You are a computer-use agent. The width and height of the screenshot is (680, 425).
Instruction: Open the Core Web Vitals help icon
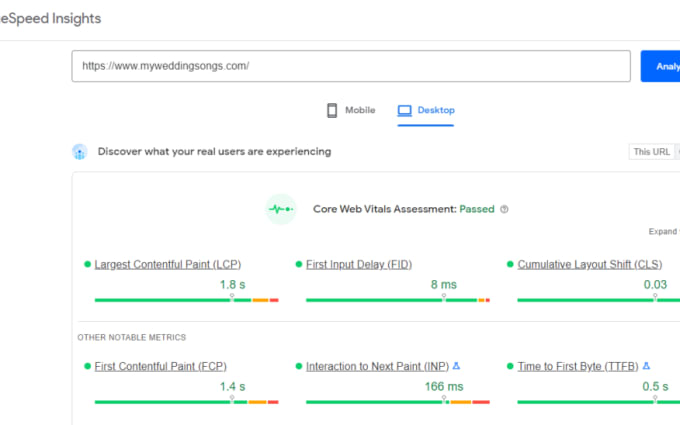[504, 209]
